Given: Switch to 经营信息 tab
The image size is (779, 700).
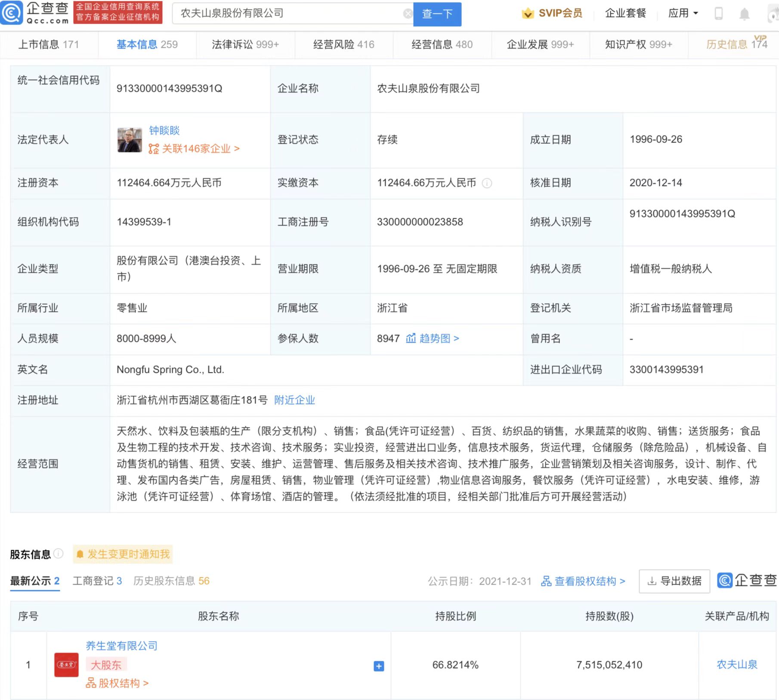Looking at the screenshot, I should tap(442, 44).
